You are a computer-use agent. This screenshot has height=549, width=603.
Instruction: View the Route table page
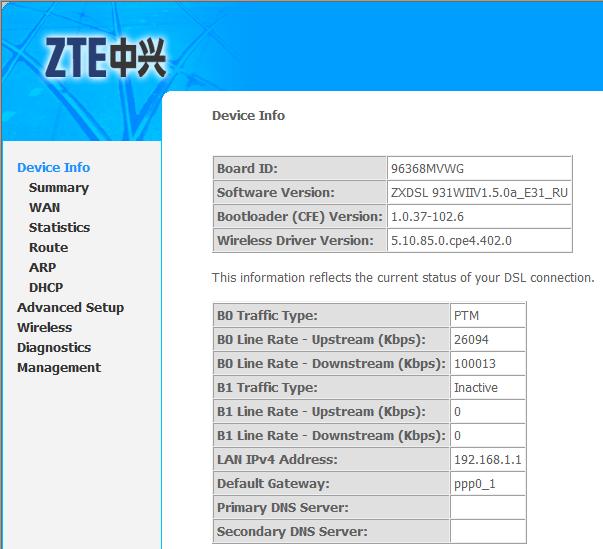click(48, 248)
